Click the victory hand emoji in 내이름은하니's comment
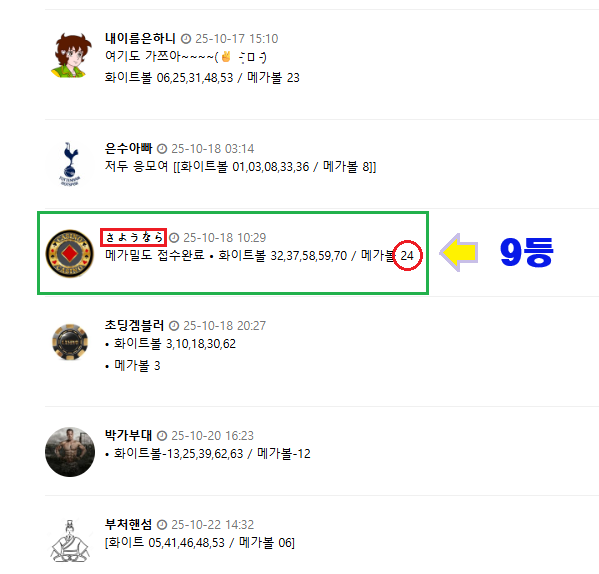The image size is (599, 574). click(226, 57)
